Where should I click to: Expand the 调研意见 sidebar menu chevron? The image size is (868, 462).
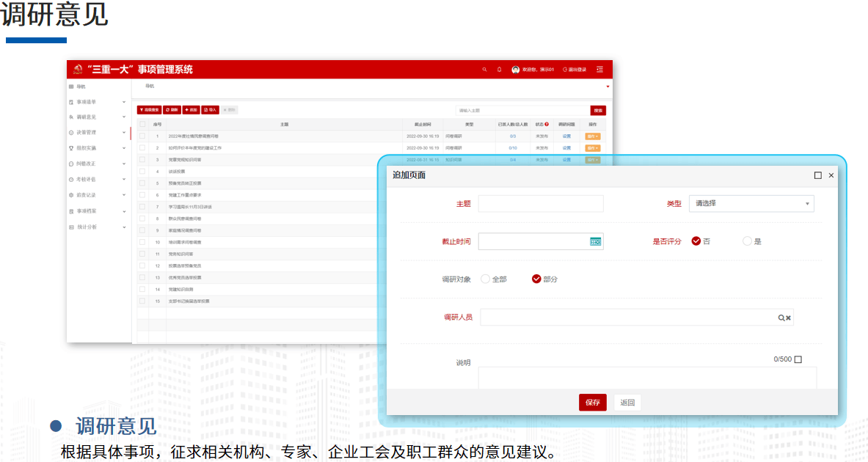(x=124, y=117)
